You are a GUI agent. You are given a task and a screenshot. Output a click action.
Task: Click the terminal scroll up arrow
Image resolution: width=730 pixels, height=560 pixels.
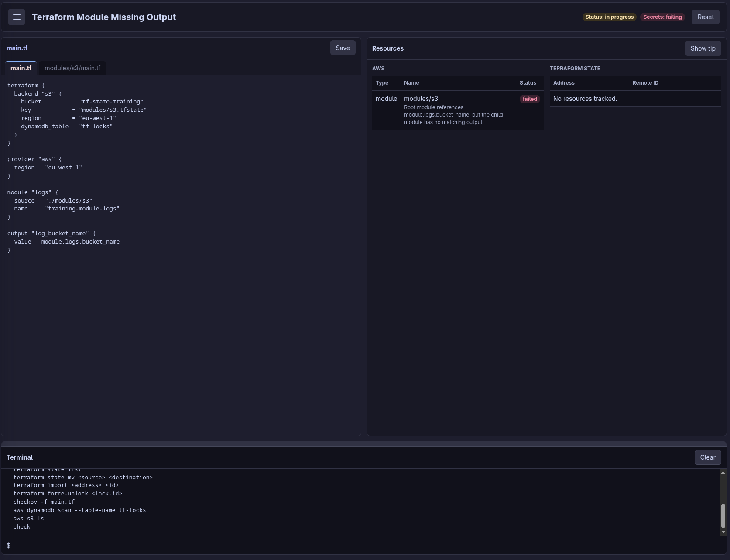pos(723,472)
